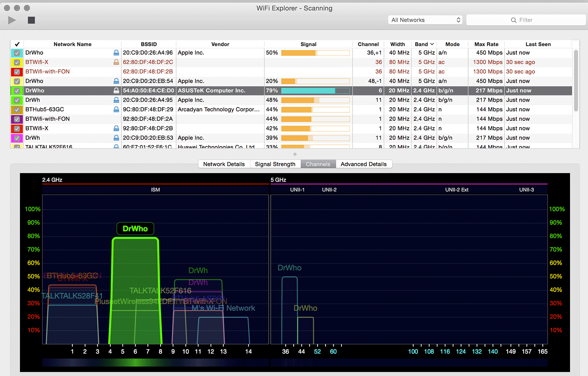
Task: Click signal bar for DrWho 50%
Action: pos(315,53)
